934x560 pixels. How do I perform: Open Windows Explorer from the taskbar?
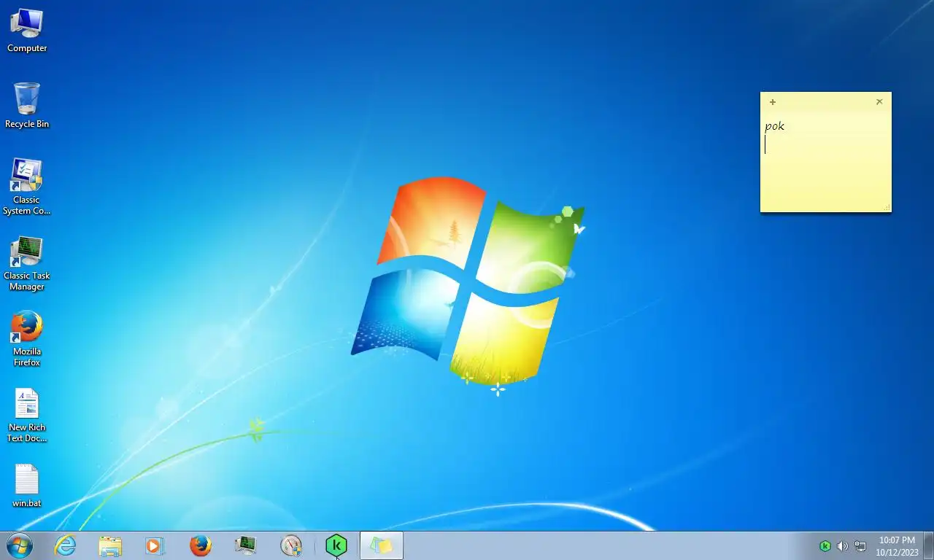[110, 545]
